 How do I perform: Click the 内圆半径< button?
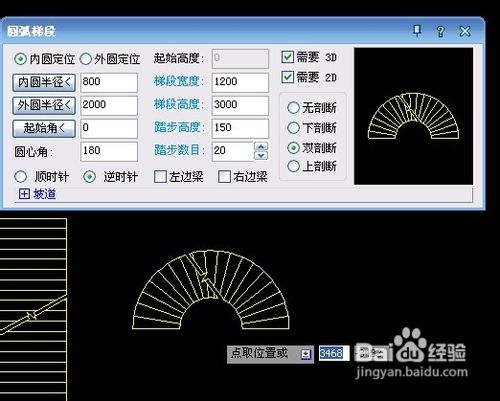pos(44,82)
